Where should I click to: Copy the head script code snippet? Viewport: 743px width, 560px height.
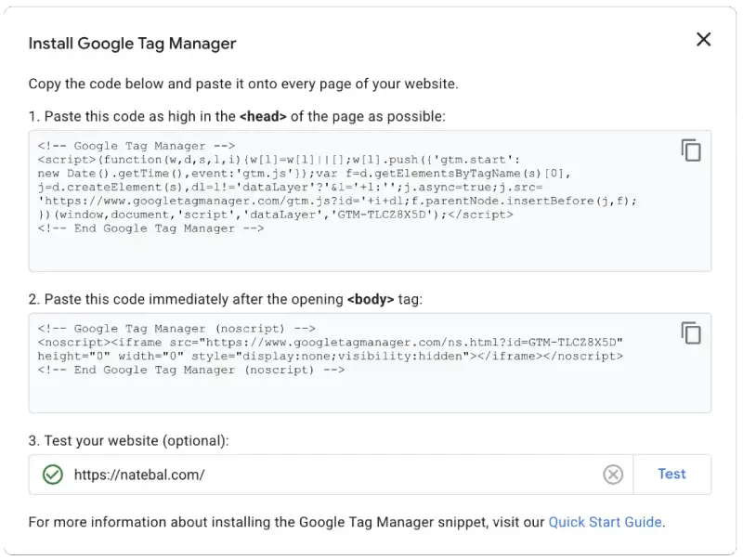click(691, 150)
